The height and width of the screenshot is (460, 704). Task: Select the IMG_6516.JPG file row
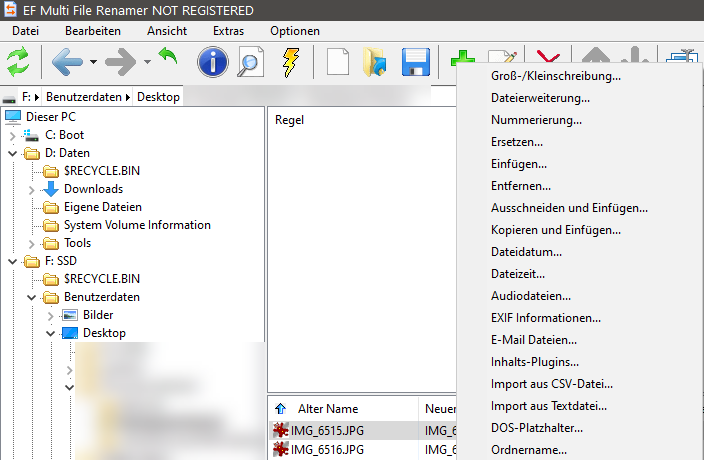coord(362,449)
